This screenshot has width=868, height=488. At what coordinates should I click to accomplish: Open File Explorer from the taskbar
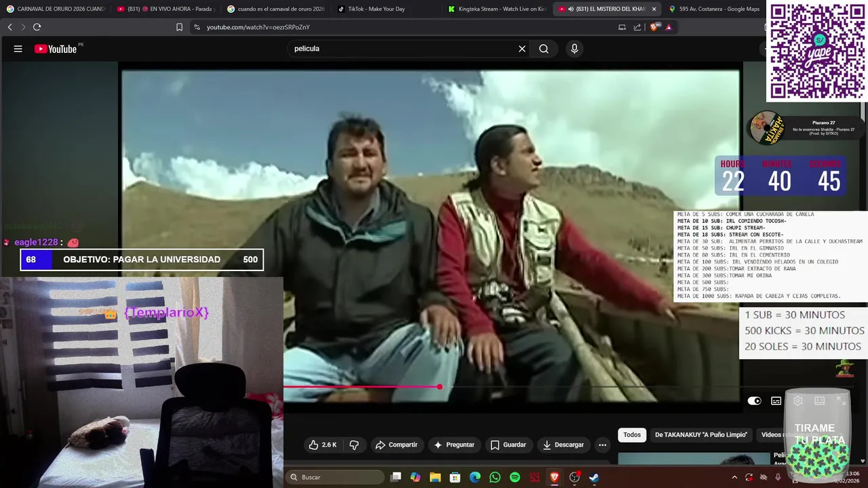(x=435, y=477)
